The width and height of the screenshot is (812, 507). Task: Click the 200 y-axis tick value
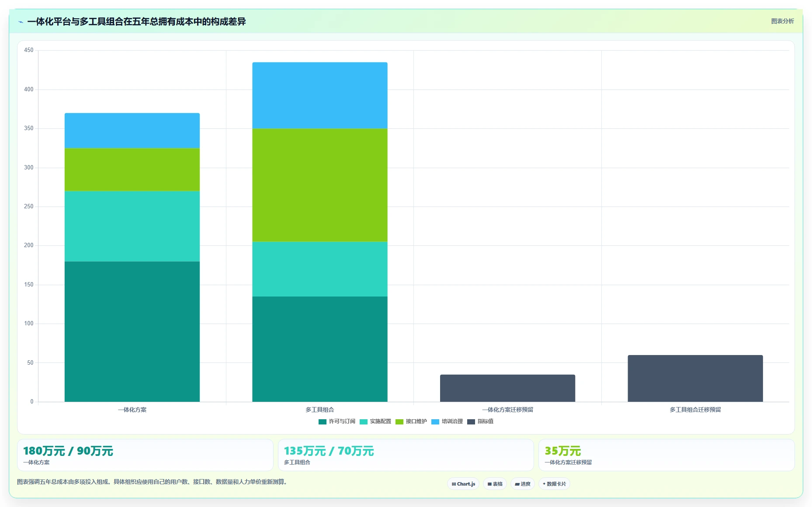tap(29, 245)
